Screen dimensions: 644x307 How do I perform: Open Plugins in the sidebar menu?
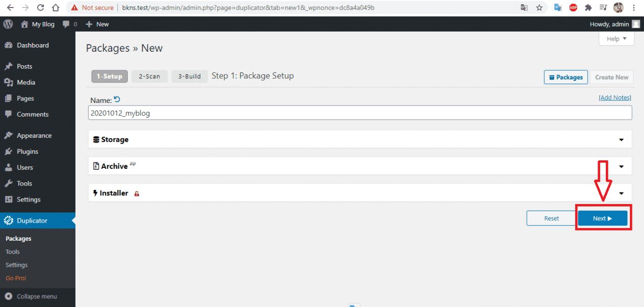click(27, 151)
